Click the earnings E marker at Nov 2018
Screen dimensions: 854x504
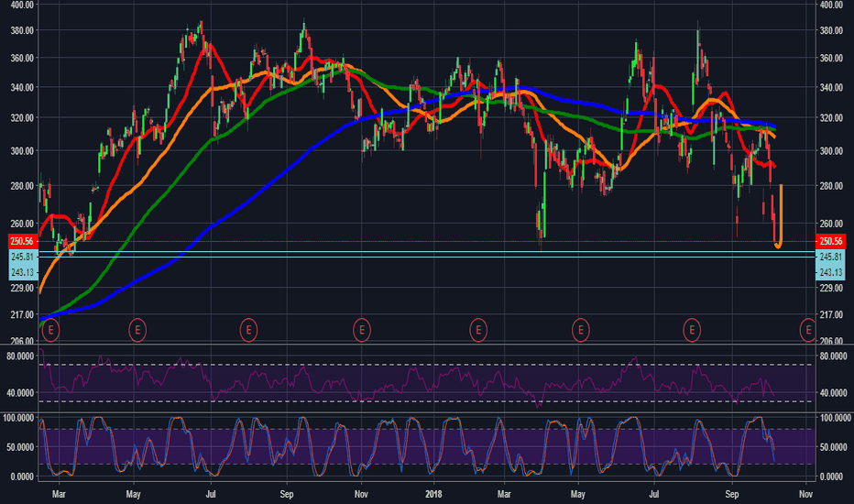click(x=808, y=330)
